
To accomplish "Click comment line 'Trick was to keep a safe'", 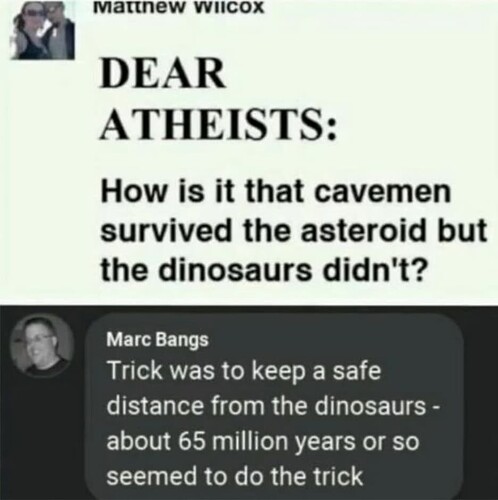I will point(244,371).
